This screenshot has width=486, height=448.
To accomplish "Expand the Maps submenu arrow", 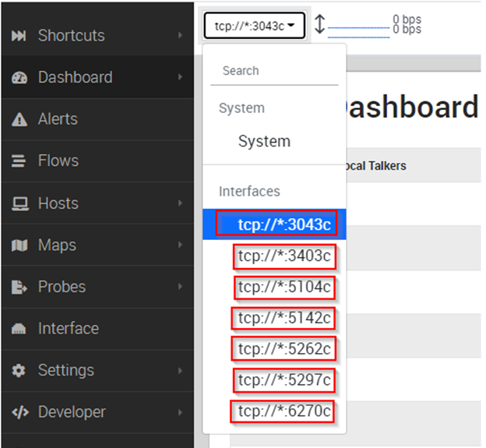I will tap(181, 245).
